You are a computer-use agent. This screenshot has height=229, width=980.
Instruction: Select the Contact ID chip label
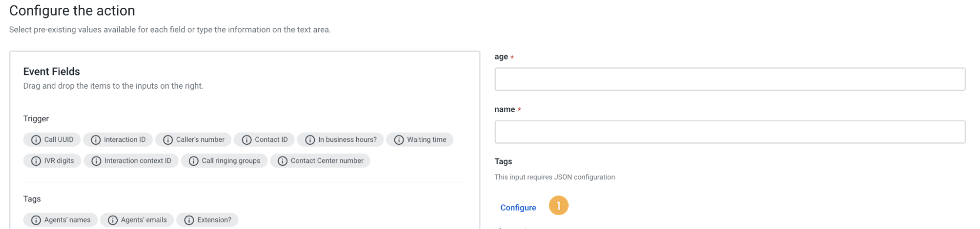point(271,140)
